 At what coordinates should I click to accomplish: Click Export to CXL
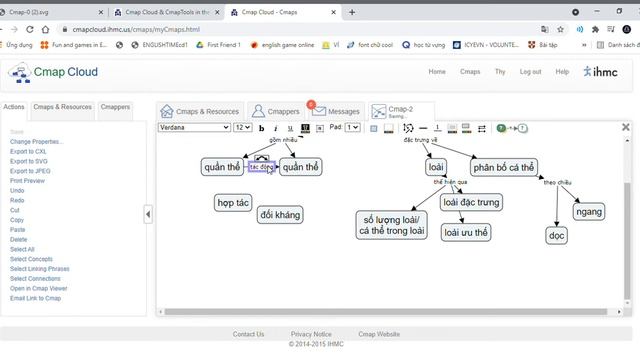click(x=28, y=151)
